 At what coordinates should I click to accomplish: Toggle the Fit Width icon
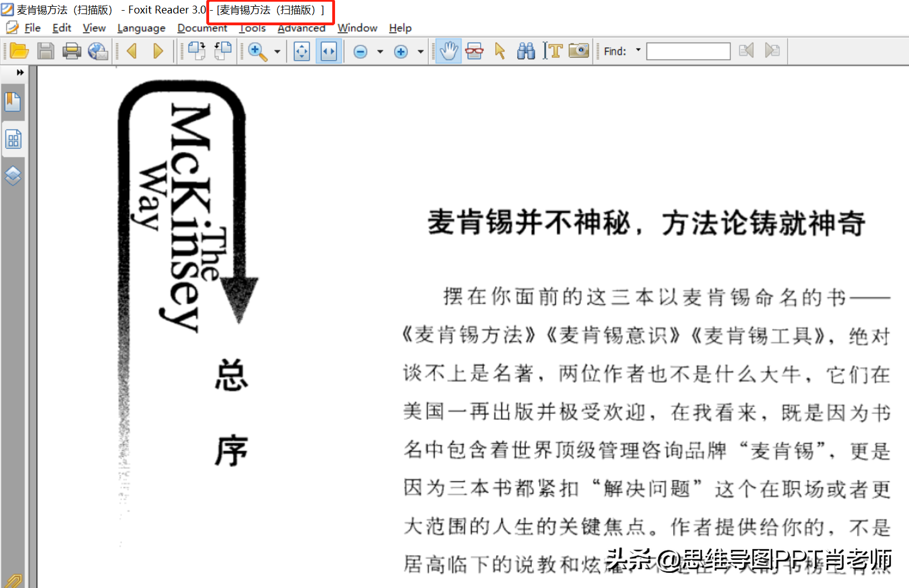point(328,51)
